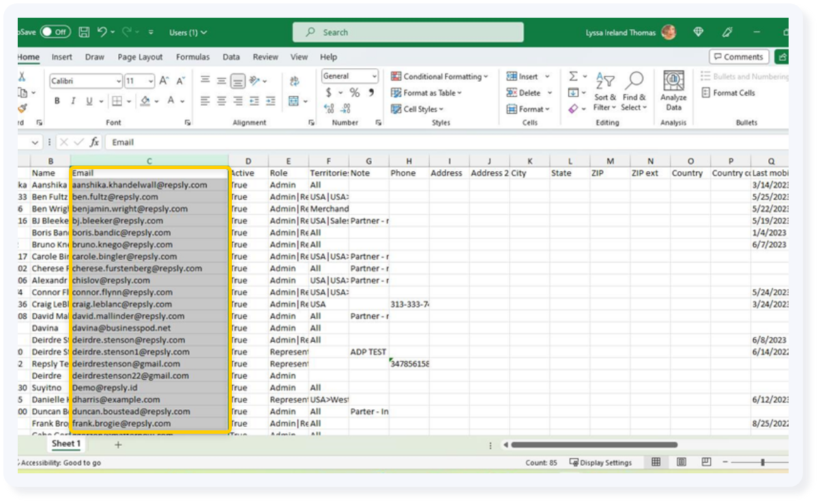This screenshot has height=504, width=820.
Task: Open the Orientation text angle button
Action: pos(254,80)
